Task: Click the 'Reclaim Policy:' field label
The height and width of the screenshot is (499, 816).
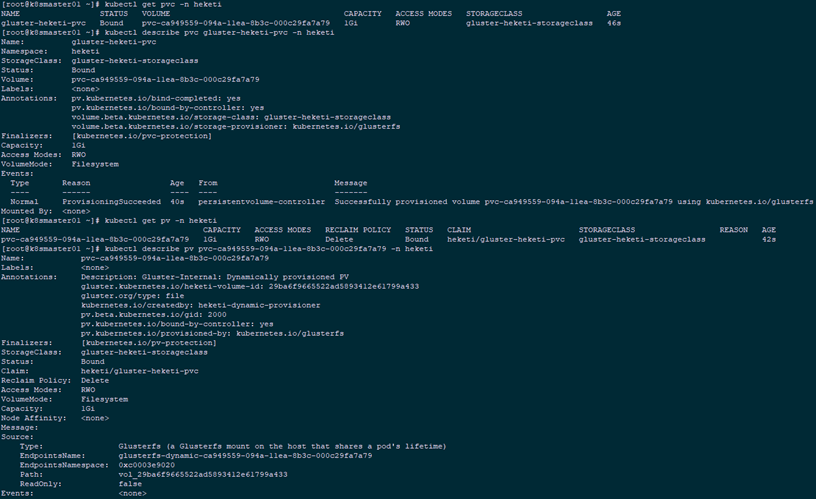Action: (36, 380)
